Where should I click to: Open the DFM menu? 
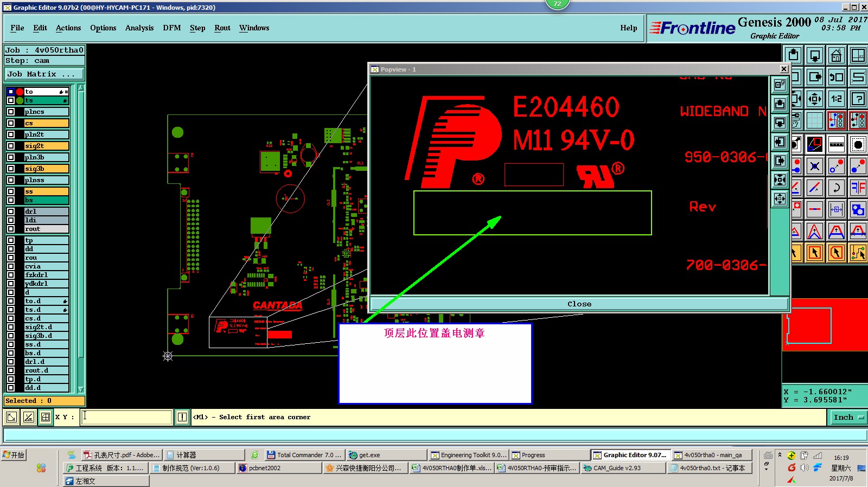(172, 28)
